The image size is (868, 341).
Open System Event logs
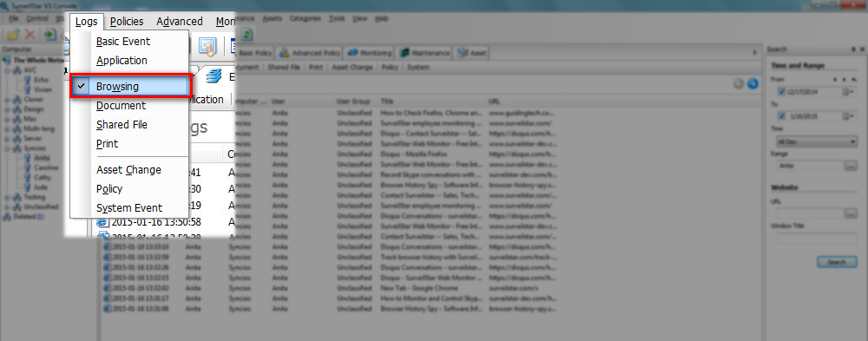pos(129,208)
